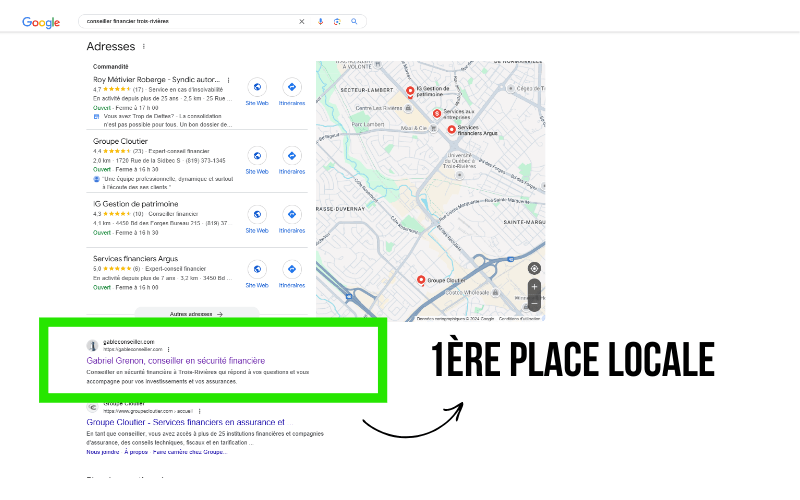Viewport: 800px width, 500px height.
Task: Start voice search with microphone icon
Action: pos(320,21)
